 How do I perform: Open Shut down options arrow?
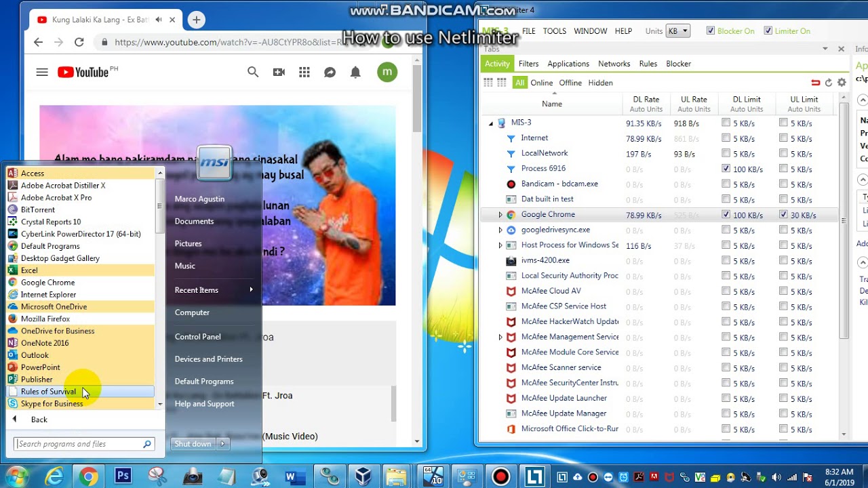(x=222, y=444)
